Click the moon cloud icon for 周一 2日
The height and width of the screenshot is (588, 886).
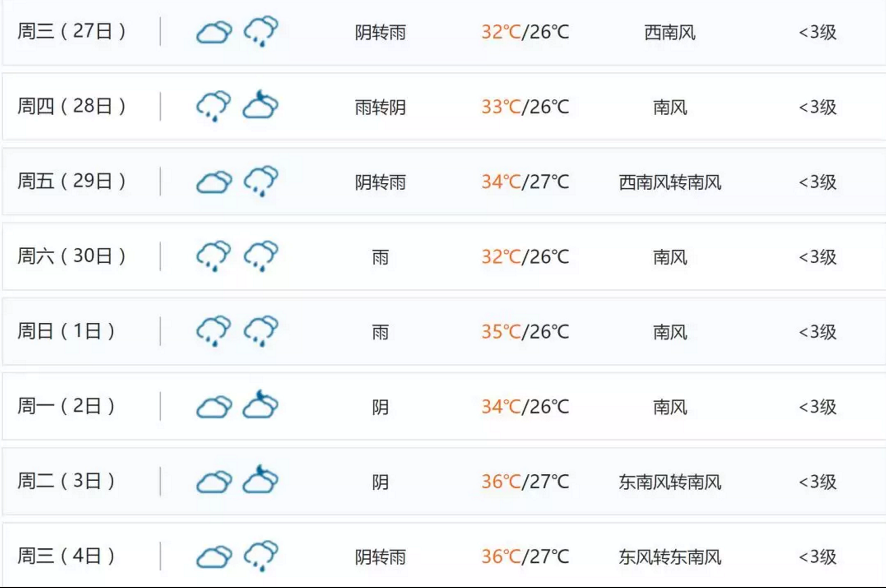tap(260, 404)
